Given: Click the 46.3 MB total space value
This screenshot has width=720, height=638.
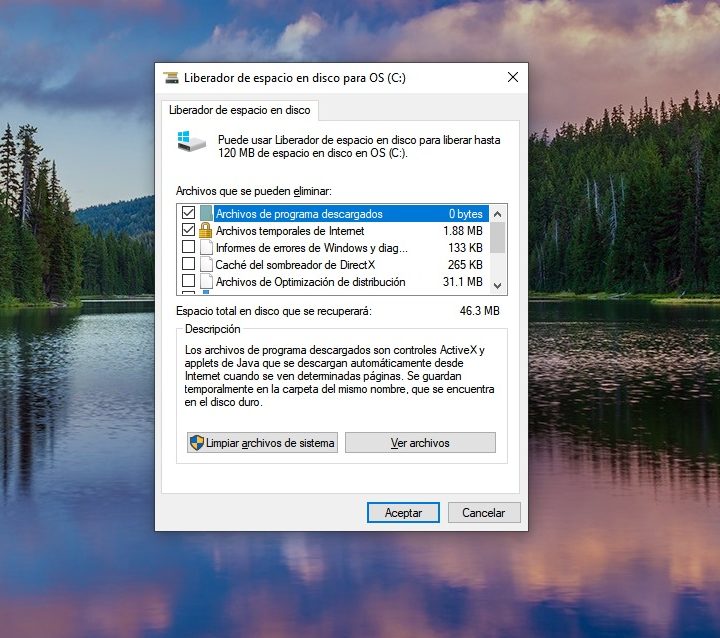Looking at the screenshot, I should [479, 311].
